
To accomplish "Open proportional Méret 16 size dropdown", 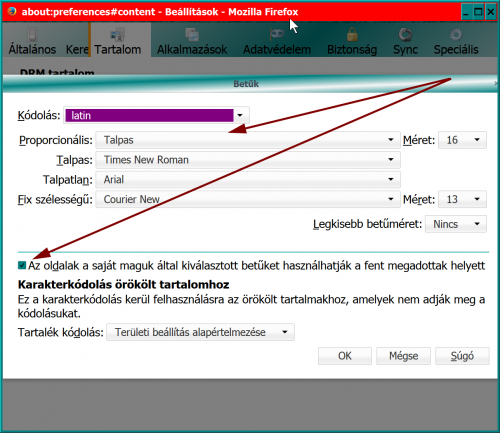I will tap(462, 140).
